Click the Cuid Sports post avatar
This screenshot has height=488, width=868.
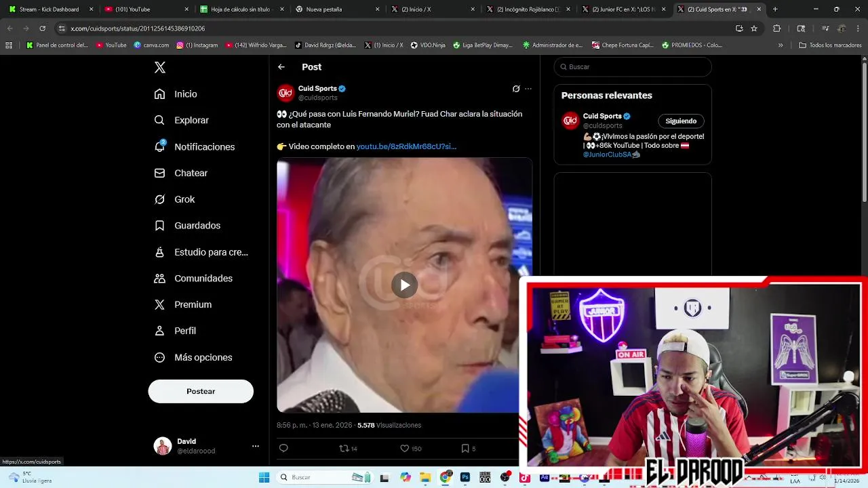(285, 93)
